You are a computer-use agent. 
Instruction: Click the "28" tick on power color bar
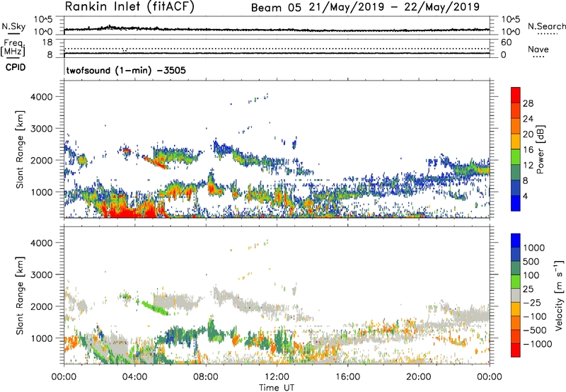(x=528, y=103)
